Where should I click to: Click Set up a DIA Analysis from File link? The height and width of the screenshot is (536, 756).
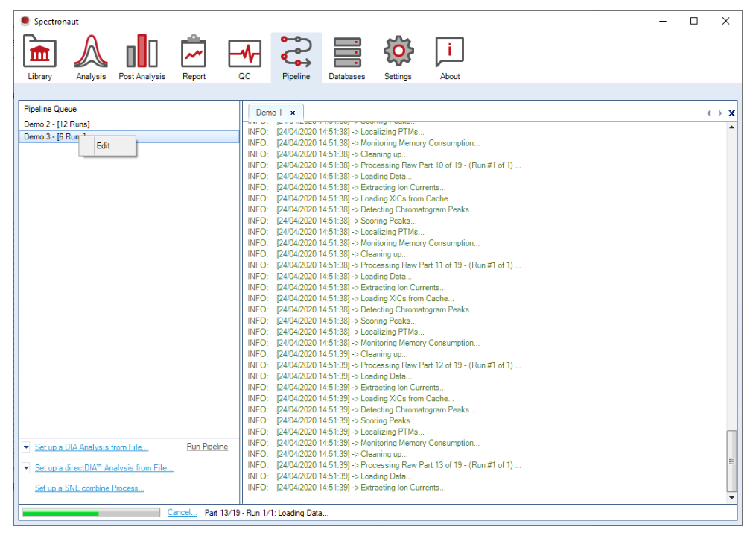[92, 447]
